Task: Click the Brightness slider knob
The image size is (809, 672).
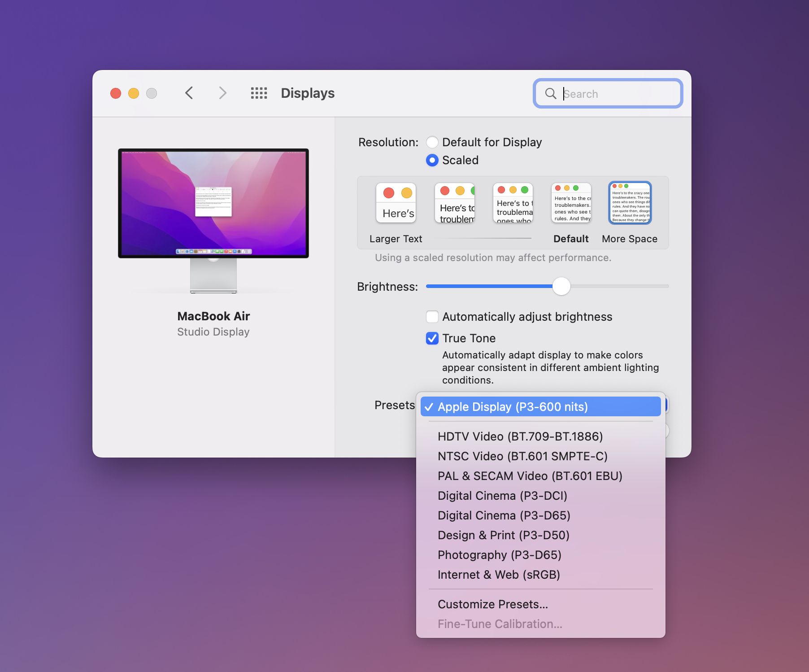Action: tap(561, 286)
